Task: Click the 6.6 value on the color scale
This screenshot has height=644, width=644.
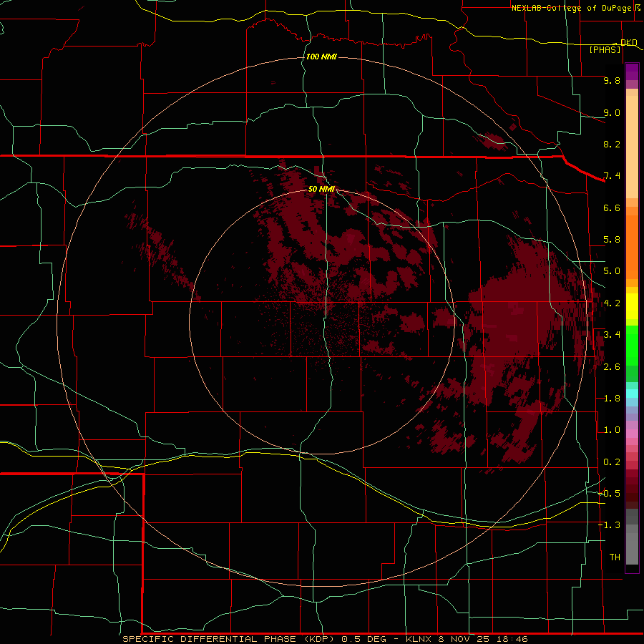Action: [612, 208]
